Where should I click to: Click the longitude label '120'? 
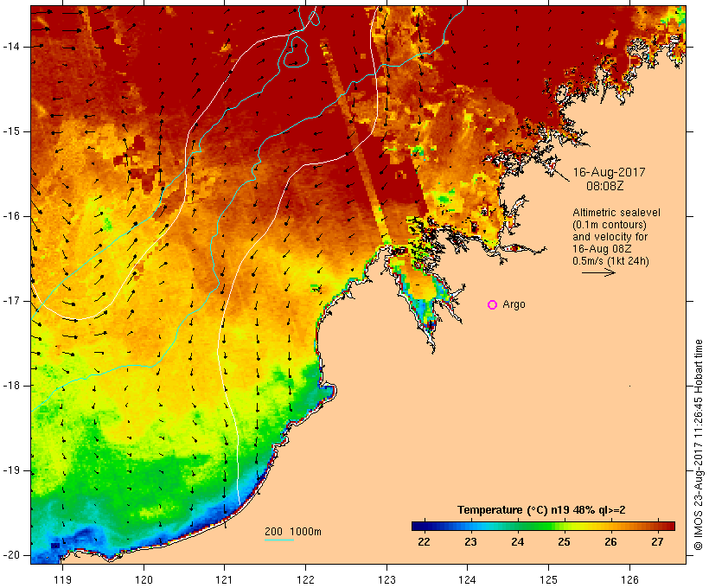(x=144, y=579)
